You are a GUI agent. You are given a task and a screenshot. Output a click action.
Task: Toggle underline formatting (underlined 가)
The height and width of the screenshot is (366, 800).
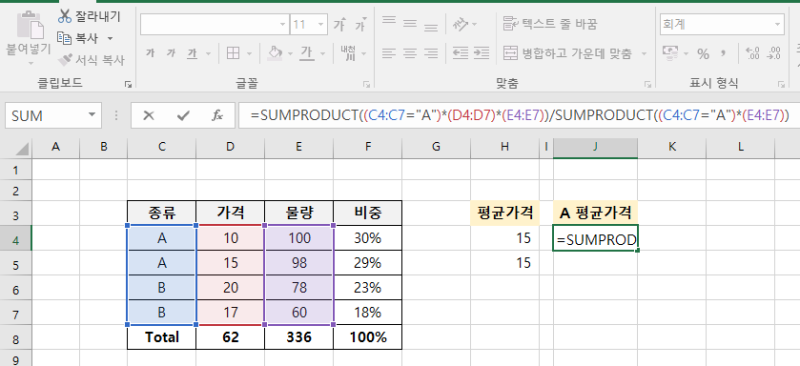click(192, 53)
